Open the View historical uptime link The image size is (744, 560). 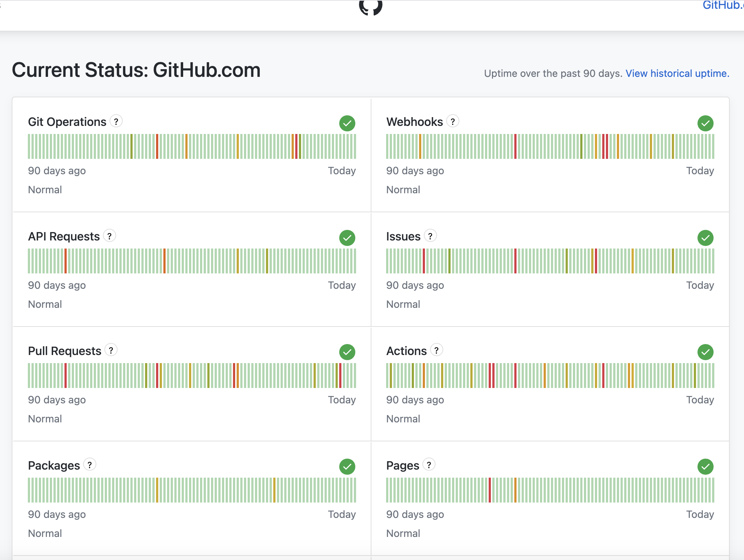click(677, 74)
